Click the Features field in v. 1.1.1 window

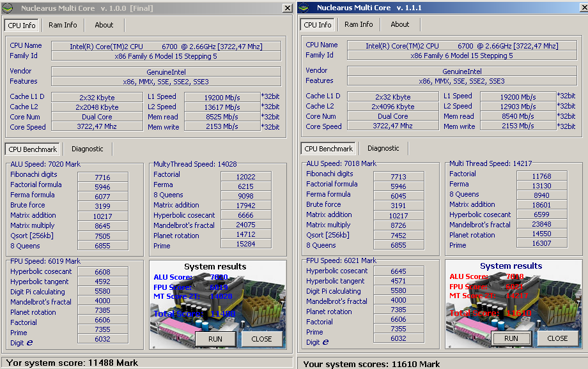click(x=462, y=81)
